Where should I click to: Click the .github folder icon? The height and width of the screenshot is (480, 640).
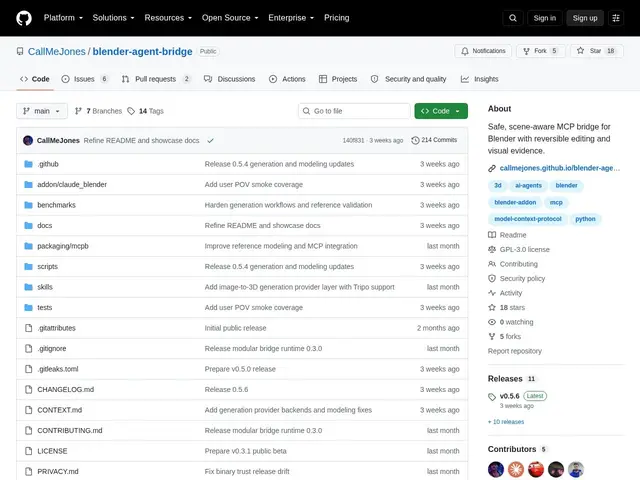tap(29, 164)
